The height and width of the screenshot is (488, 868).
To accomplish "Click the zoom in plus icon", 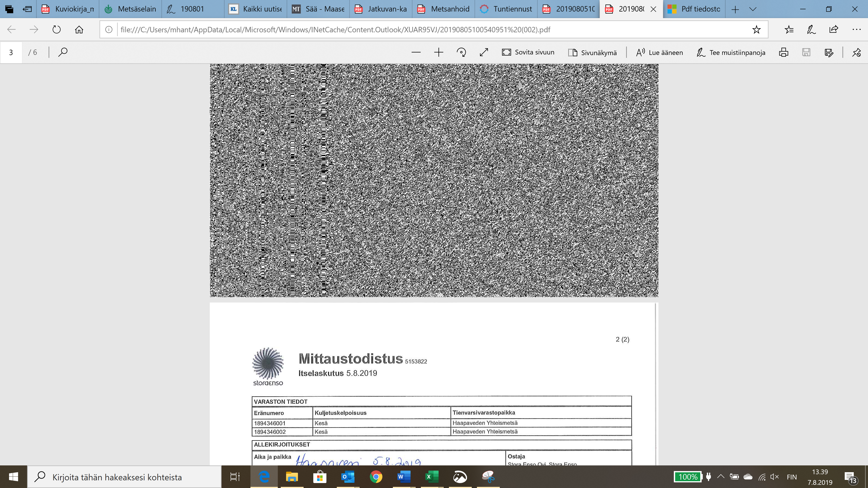I will [x=438, y=52].
